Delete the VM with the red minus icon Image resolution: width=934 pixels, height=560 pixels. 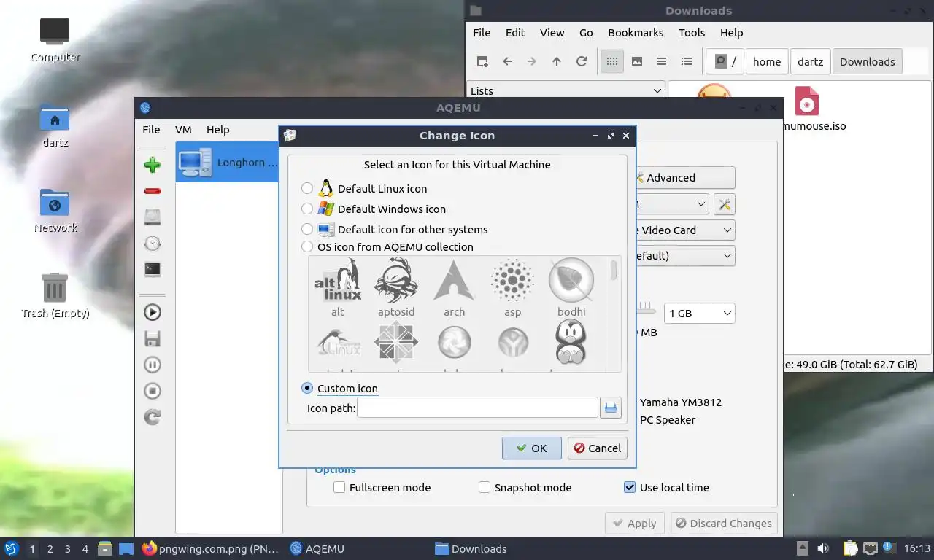[152, 191]
